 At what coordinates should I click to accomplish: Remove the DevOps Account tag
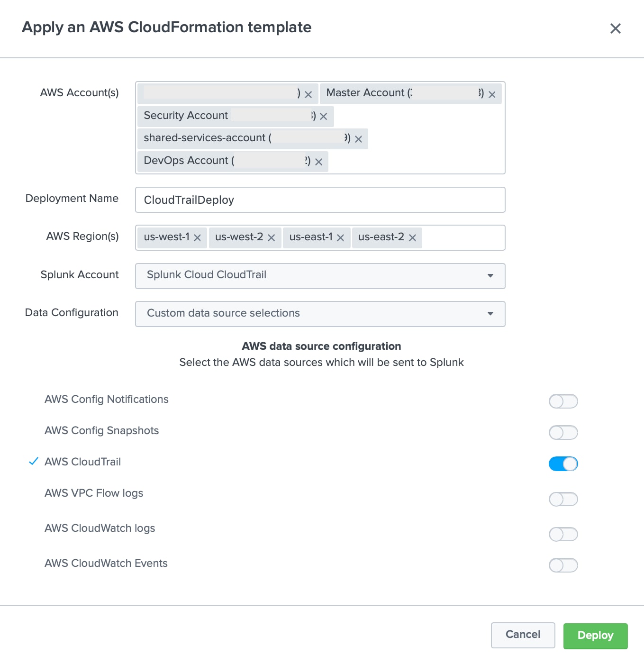tap(318, 162)
